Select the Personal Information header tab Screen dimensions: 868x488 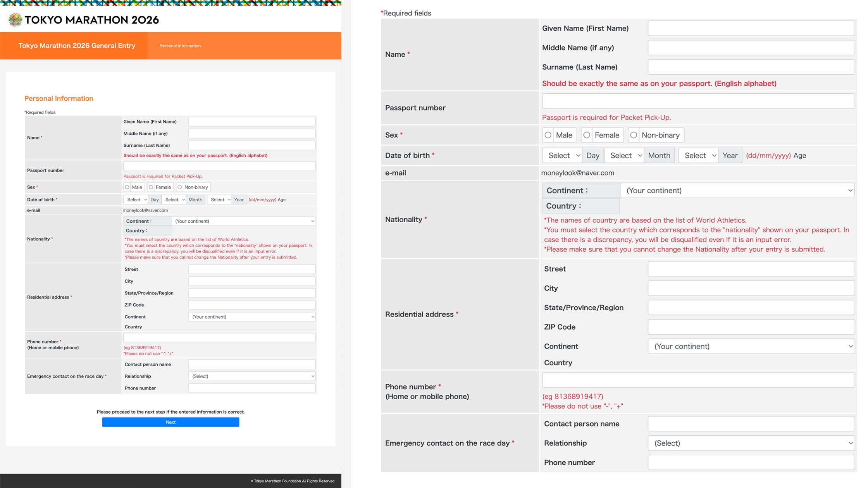180,46
